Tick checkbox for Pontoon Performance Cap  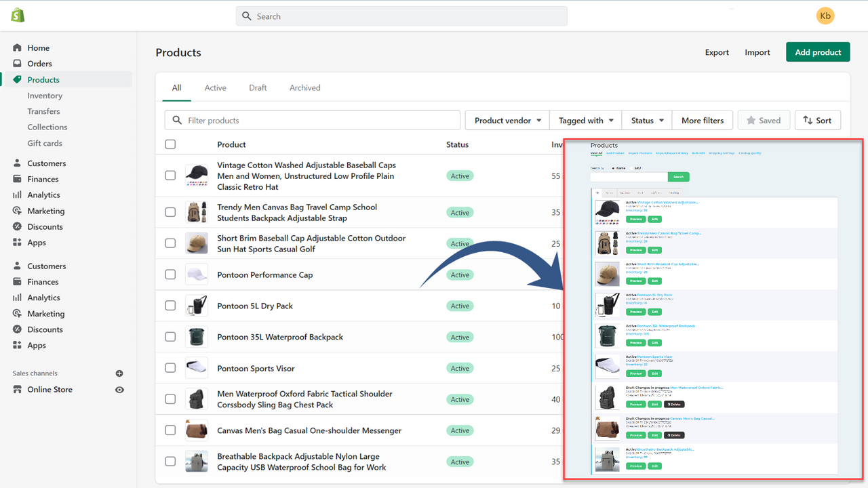point(170,274)
